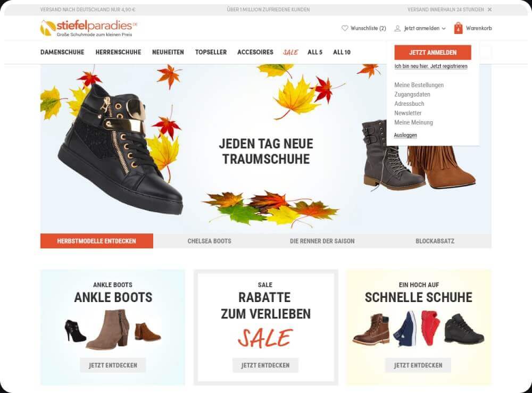
Task: Open the shopping bag cart icon
Action: pyautogui.click(x=458, y=28)
